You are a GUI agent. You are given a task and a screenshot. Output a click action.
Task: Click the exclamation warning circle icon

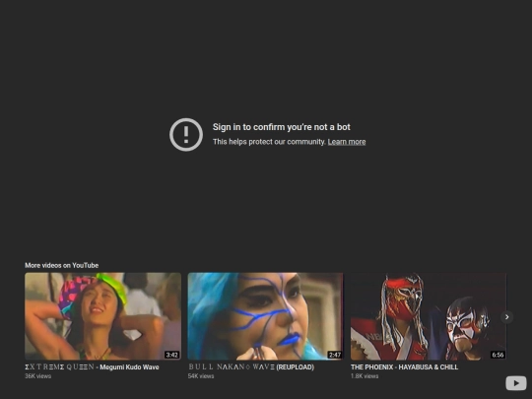coord(186,135)
